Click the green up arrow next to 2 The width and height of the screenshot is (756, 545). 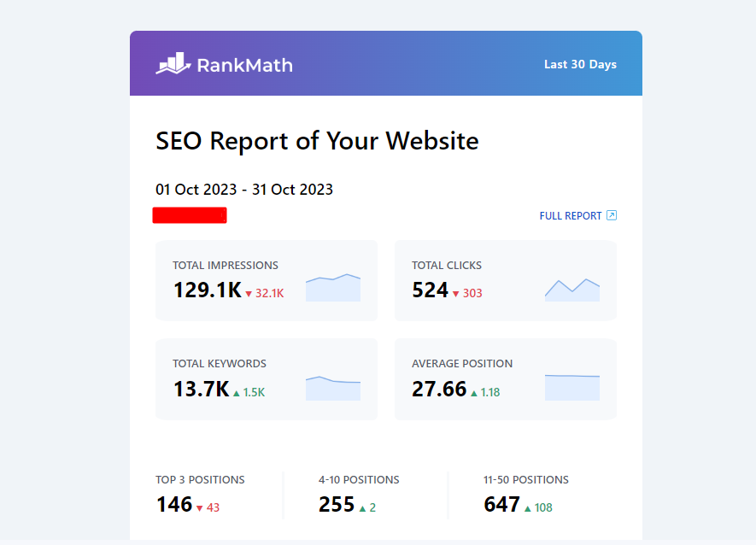pos(362,508)
